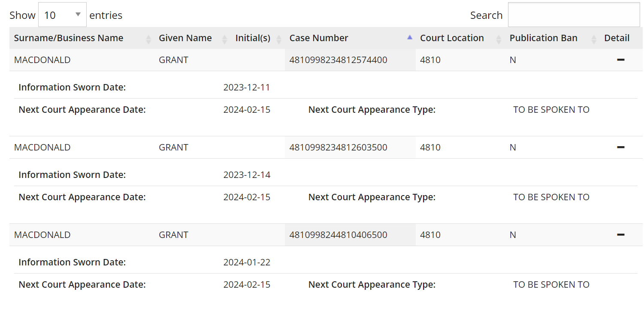Click next appearance date under sworn date 2023-12-11
The height and width of the screenshot is (310, 644).
point(247,110)
